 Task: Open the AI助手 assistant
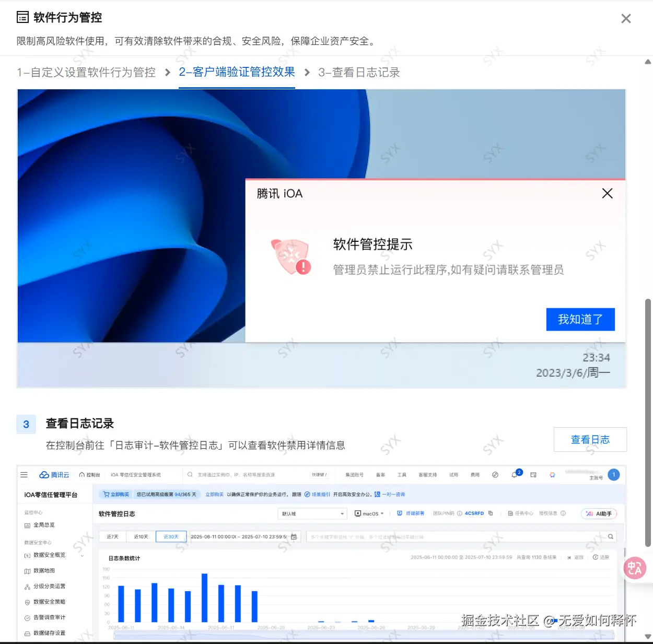599,513
